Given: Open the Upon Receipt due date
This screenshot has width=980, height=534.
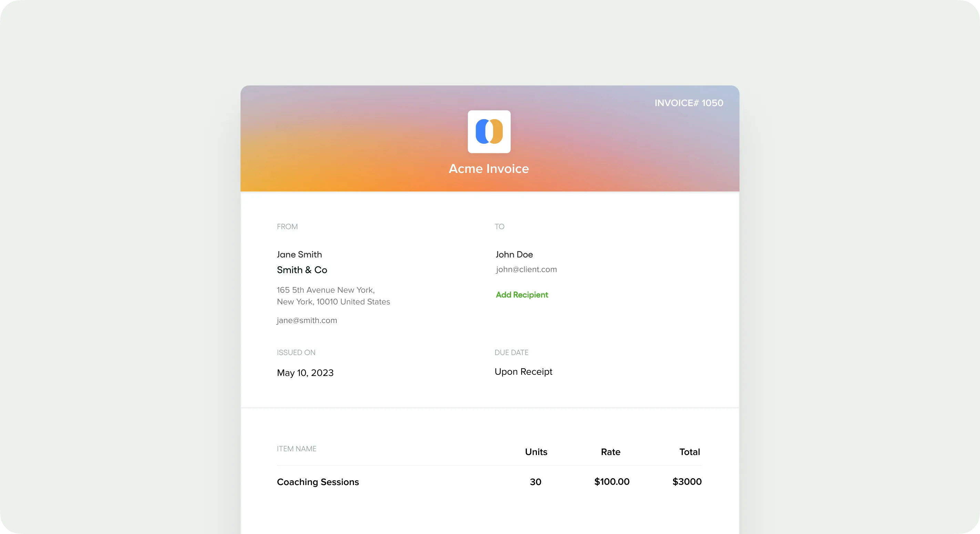Looking at the screenshot, I should (x=523, y=372).
